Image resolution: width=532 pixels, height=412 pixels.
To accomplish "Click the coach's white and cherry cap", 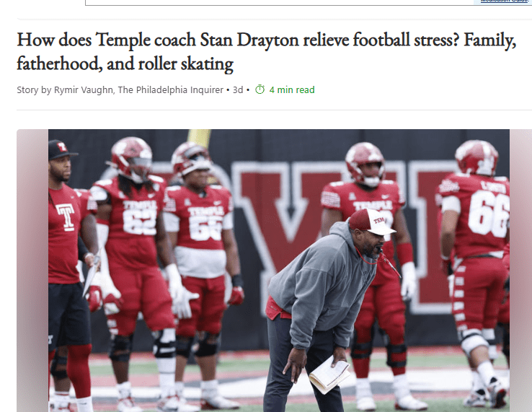I will (371, 222).
